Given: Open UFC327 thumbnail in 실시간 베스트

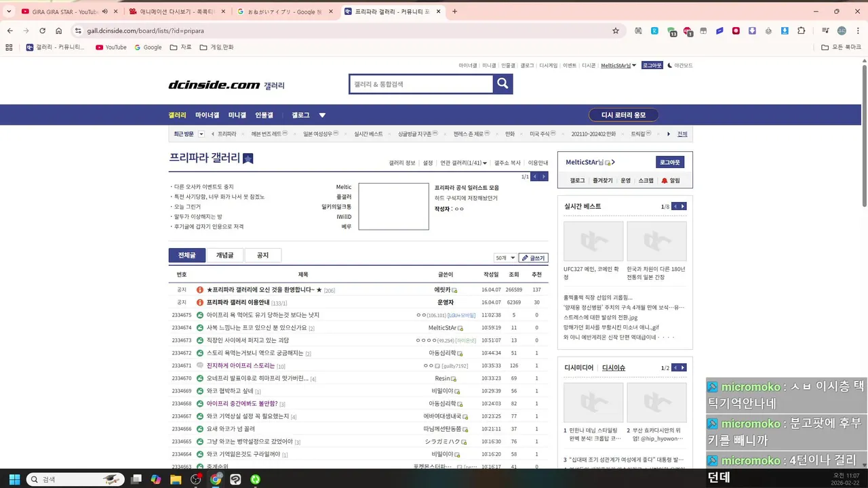Looking at the screenshot, I should [593, 241].
